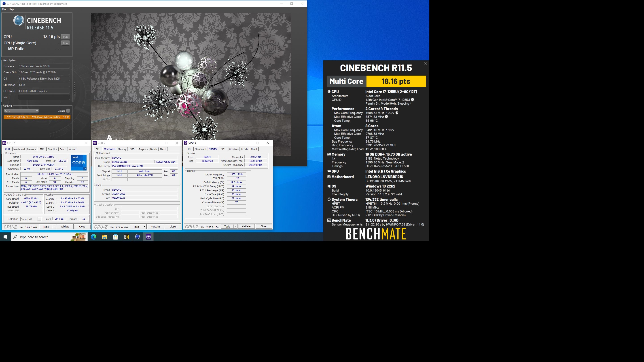Run the CPU multi-core benchmark

point(65,37)
